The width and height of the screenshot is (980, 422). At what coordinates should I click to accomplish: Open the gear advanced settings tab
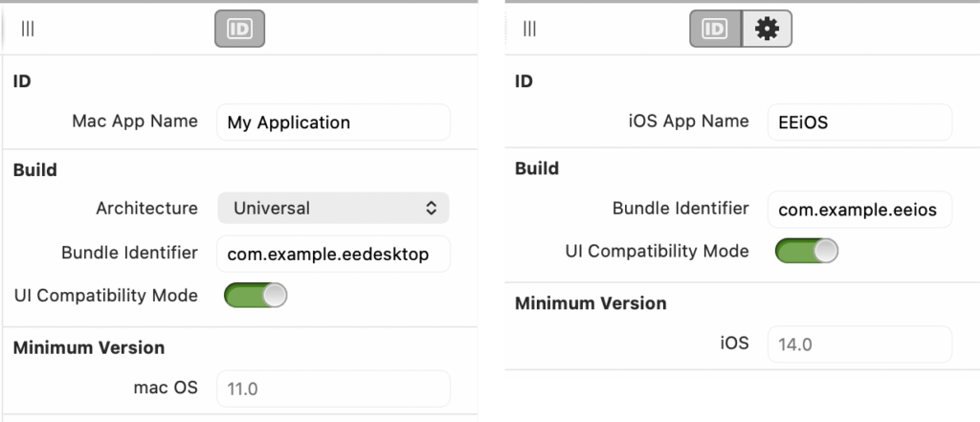point(767,29)
